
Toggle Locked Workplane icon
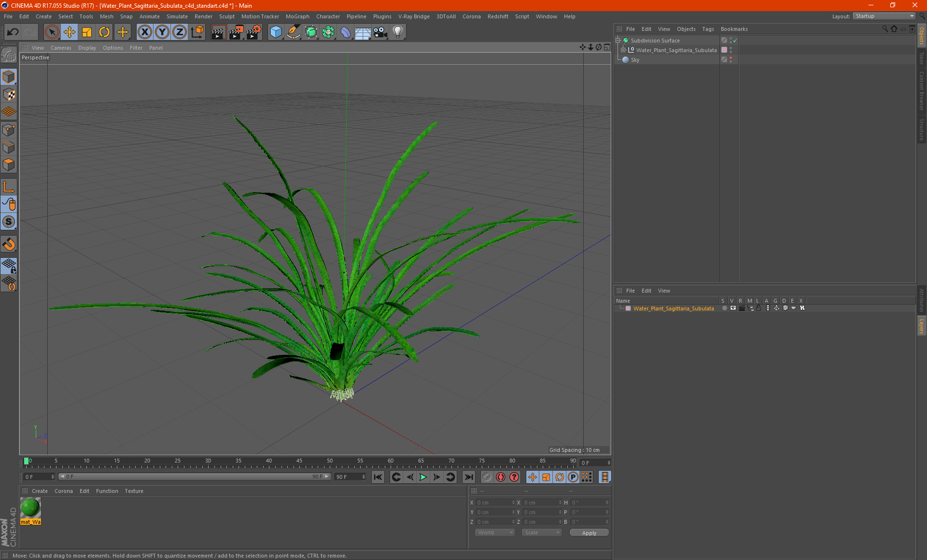pos(9,266)
